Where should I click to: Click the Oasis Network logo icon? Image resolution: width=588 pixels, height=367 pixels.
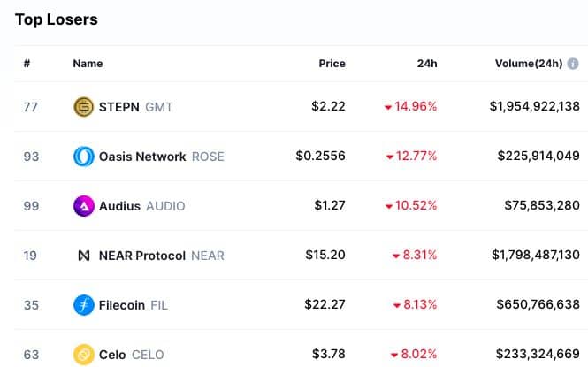pos(84,157)
